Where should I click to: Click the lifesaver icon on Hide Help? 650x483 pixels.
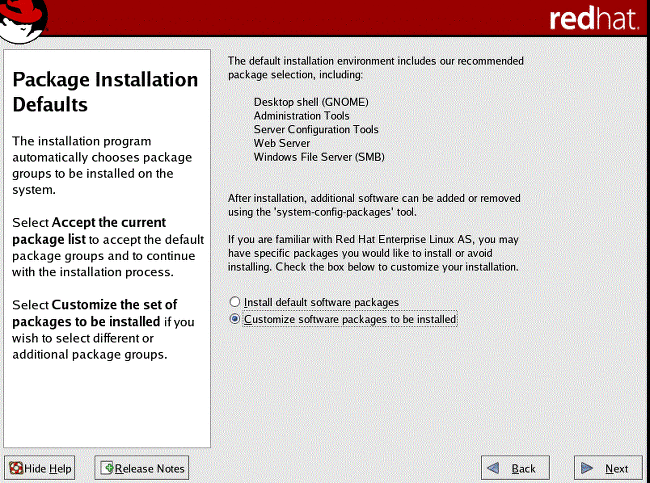[16, 468]
